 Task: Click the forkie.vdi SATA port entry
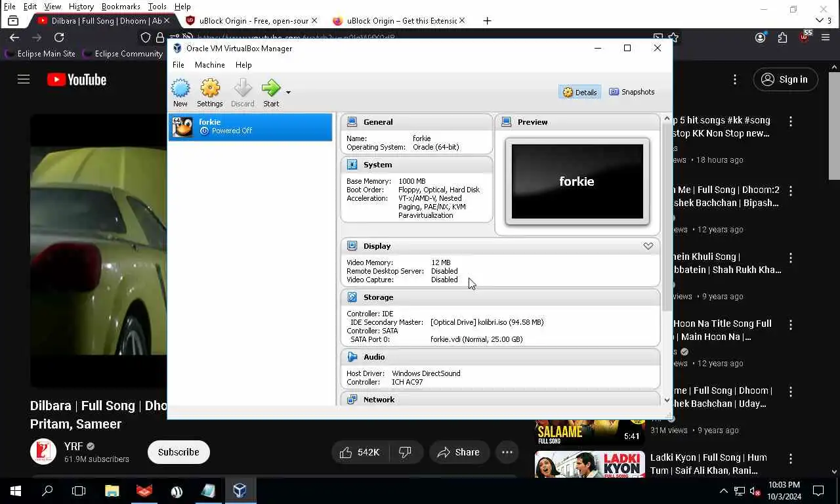476,339
